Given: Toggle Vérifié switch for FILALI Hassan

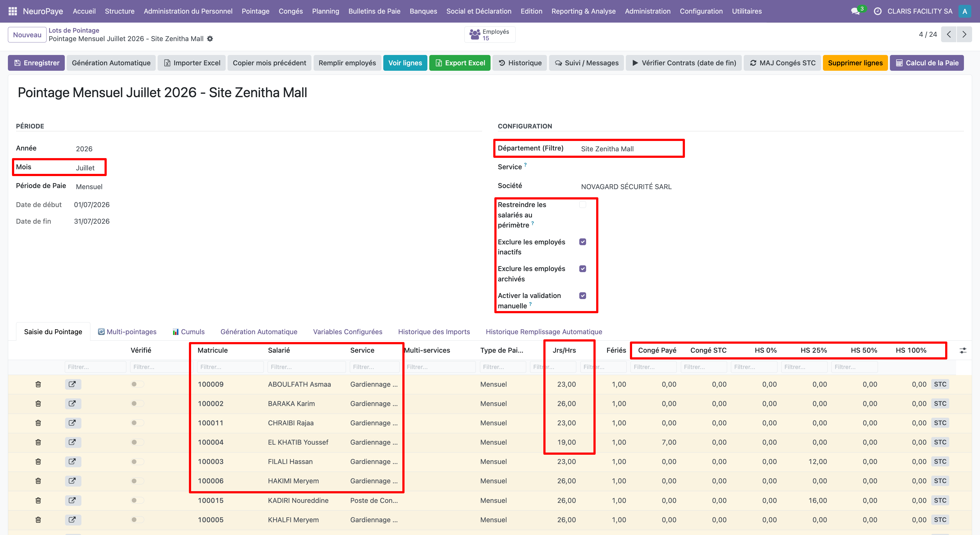Looking at the screenshot, I should pos(137,462).
